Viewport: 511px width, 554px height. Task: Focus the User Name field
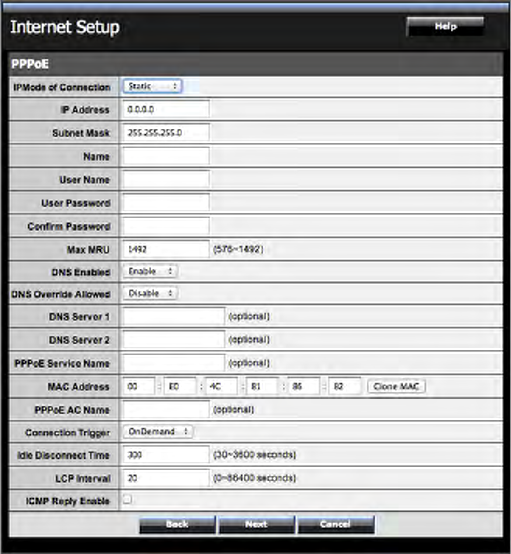(x=166, y=179)
